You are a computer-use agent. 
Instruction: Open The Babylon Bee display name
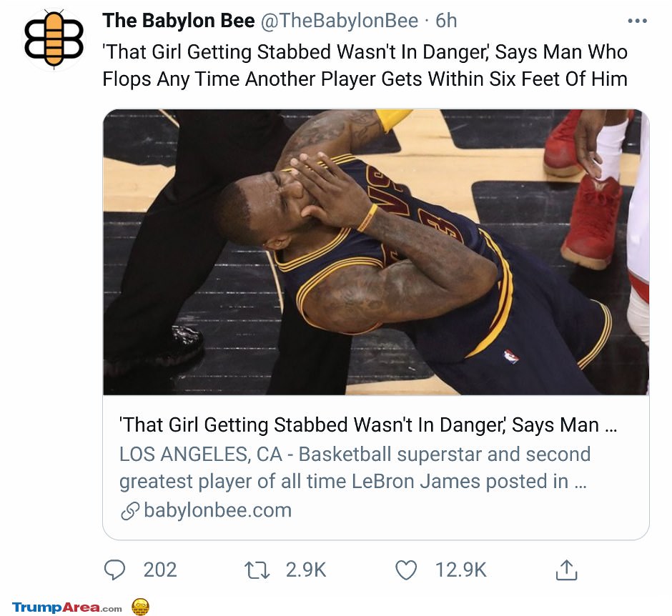pos(178,21)
